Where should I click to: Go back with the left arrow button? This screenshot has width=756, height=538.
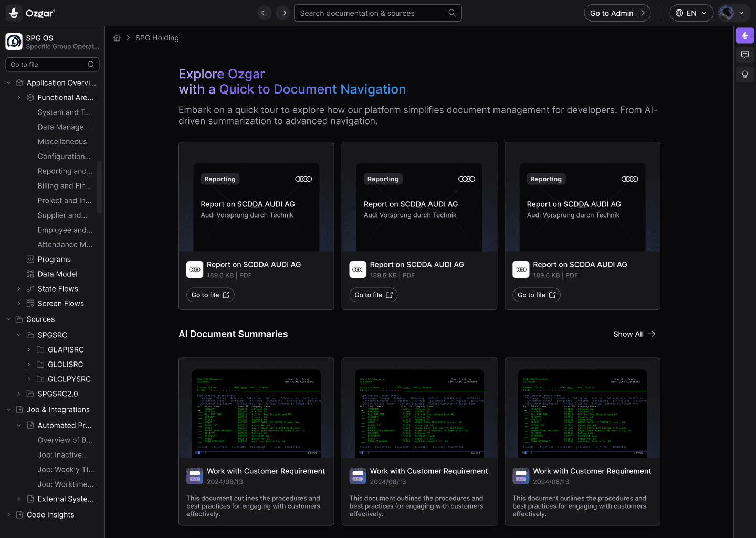tap(265, 13)
